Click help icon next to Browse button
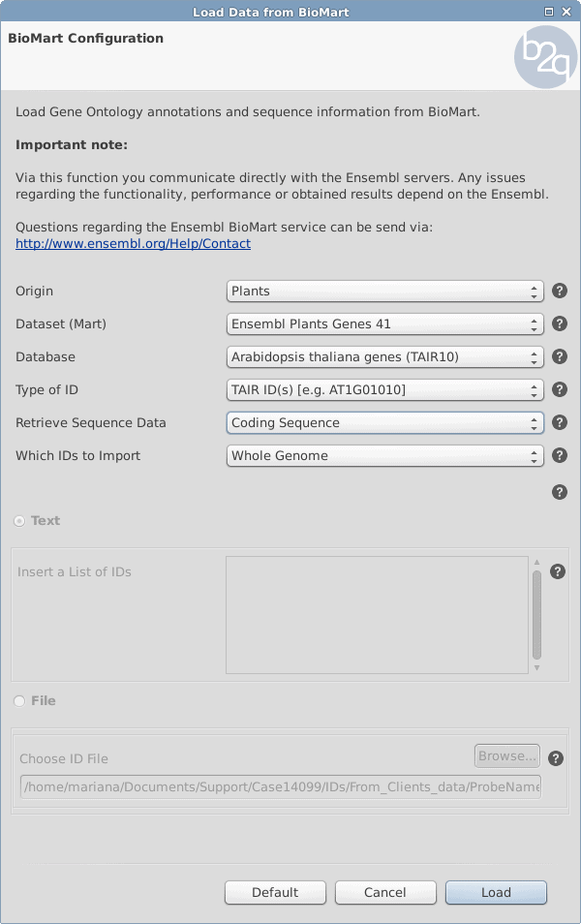 point(556,758)
